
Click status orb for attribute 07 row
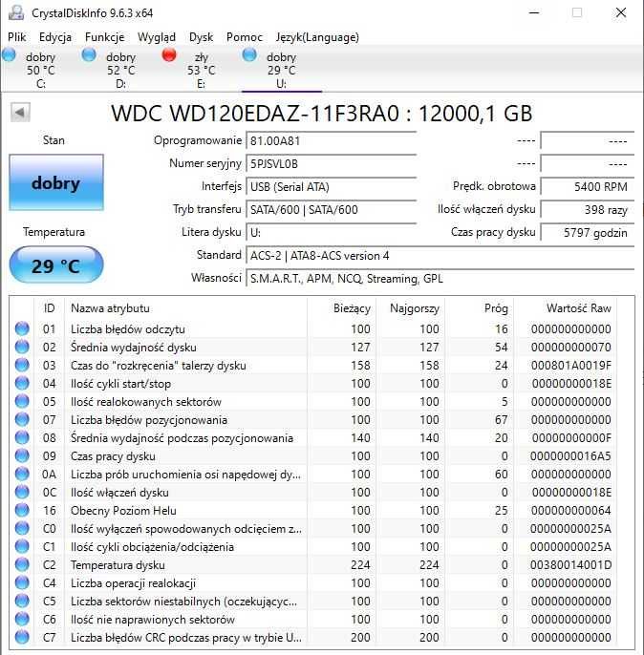(x=22, y=419)
